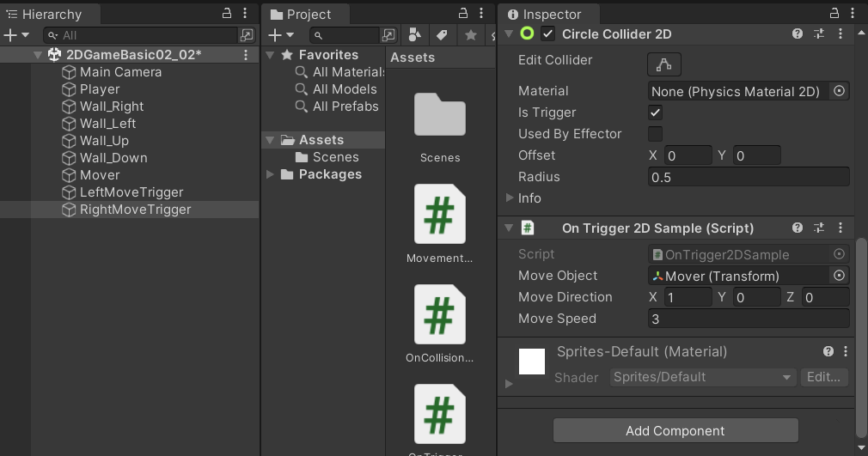Collapse the Favorites group
The image size is (868, 456).
click(270, 55)
